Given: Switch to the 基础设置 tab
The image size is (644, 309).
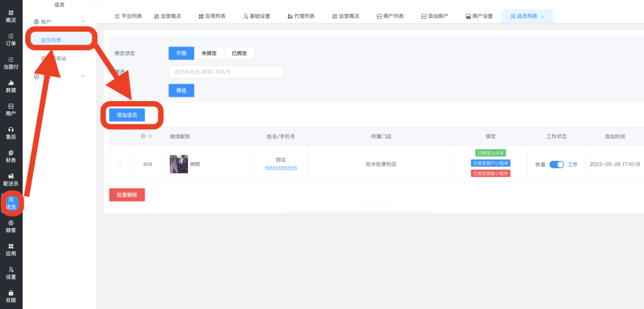Looking at the screenshot, I should 257,16.
